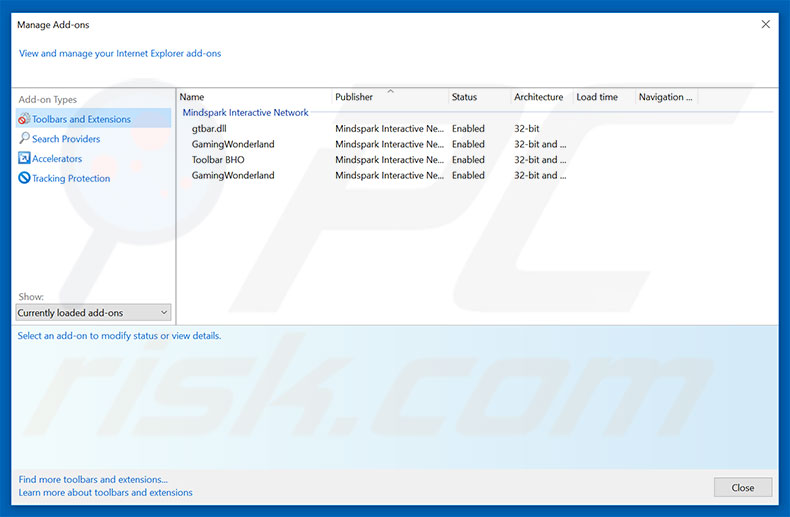
Task: Click 'Select an add-on to modify status' text
Action: (119, 336)
